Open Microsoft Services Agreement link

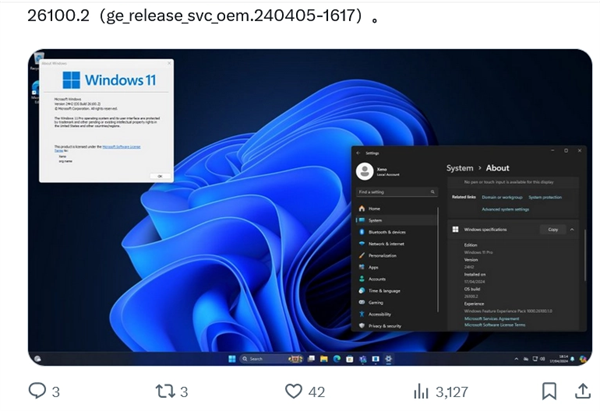tap(492, 318)
